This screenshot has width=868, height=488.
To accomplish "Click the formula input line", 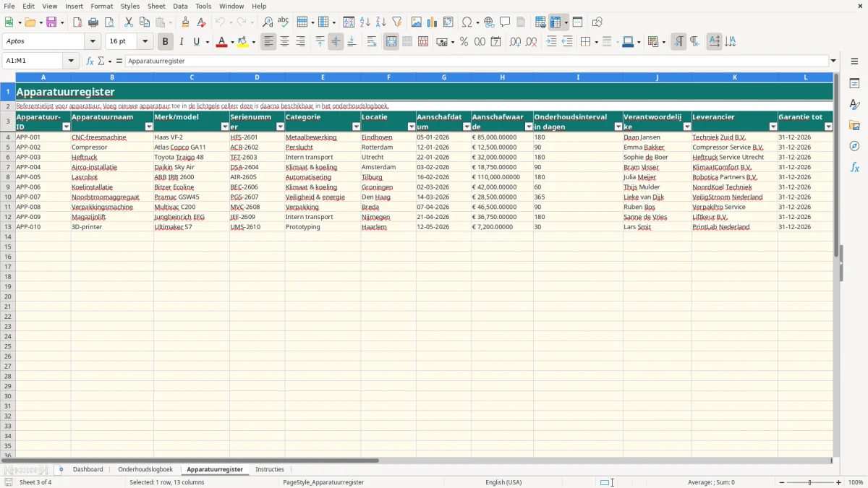I will click(477, 61).
